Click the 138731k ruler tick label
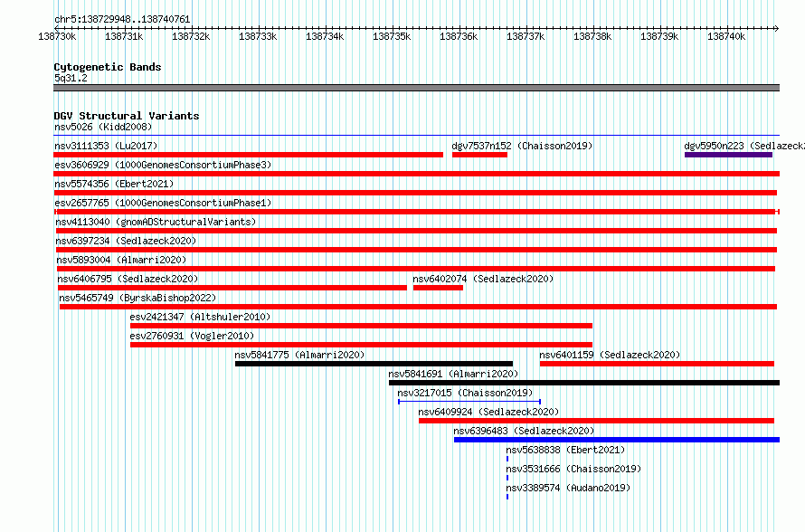This screenshot has width=805, height=532. click(124, 36)
